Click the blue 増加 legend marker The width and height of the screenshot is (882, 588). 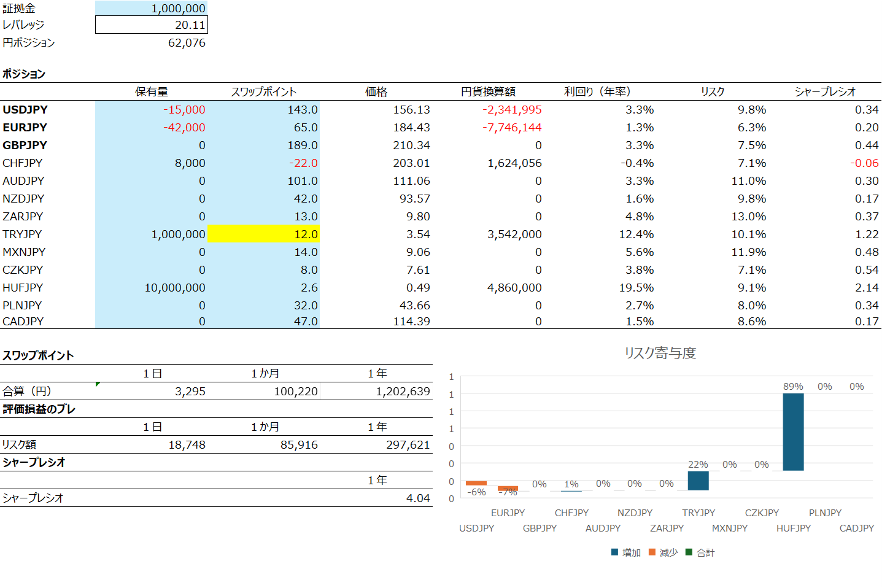click(614, 552)
